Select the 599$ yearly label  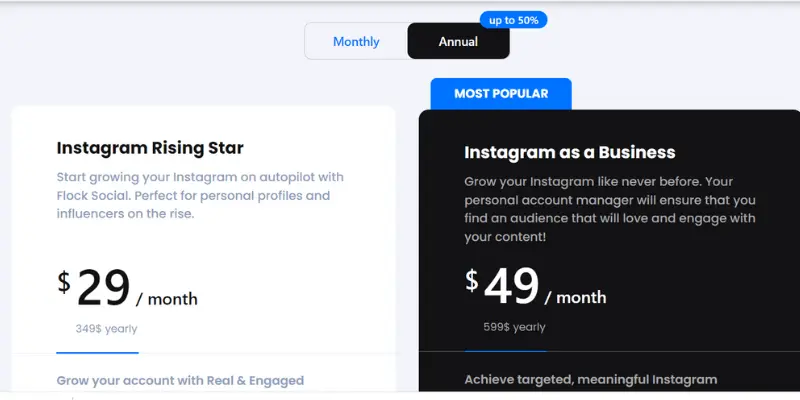click(514, 327)
